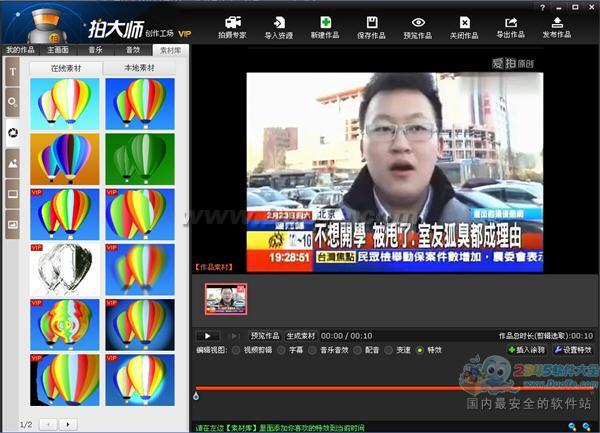600x433 pixels.
Task: Zoom out timeline with left magnifier icon
Action: (x=572, y=426)
